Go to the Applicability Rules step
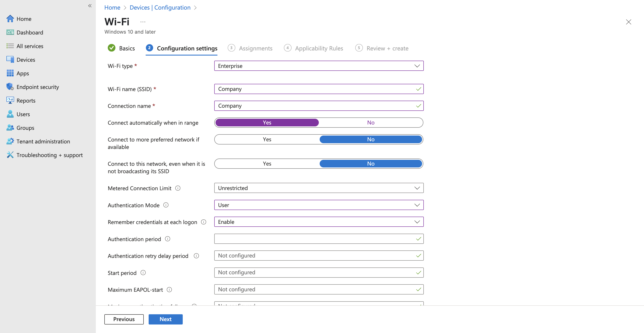Screen dimensions: 644x333 313,48
